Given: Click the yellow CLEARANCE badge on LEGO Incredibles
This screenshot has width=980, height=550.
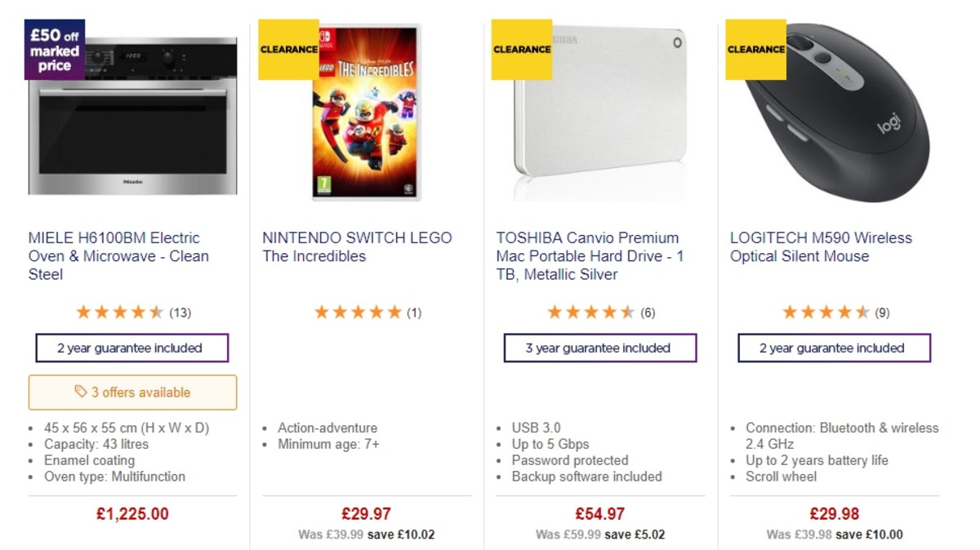Looking at the screenshot, I should 288,49.
